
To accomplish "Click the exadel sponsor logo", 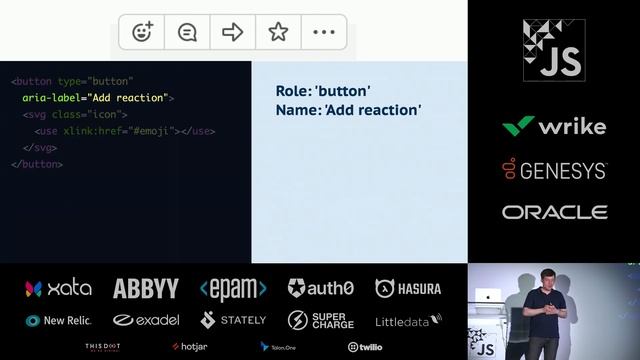I will [x=146, y=320].
